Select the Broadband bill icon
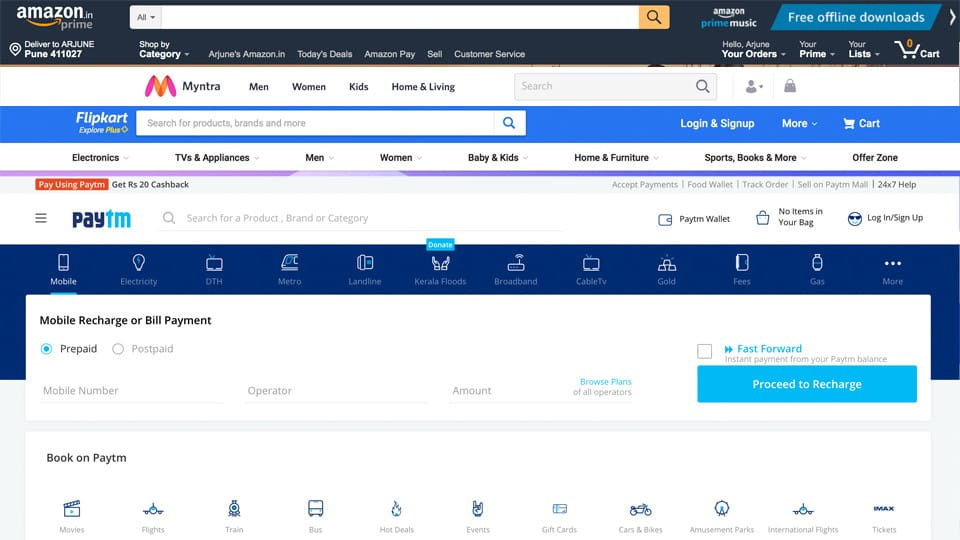 click(516, 263)
